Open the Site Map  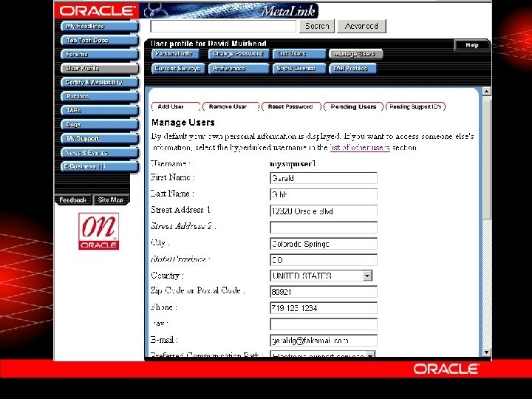[x=111, y=199]
